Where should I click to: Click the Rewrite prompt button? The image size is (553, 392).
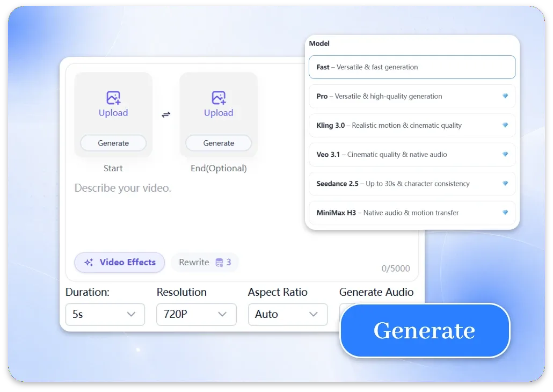tap(205, 262)
